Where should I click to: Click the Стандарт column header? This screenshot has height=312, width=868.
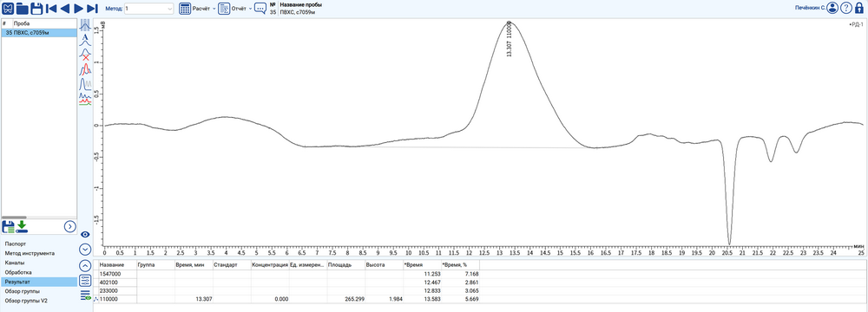coord(232,265)
